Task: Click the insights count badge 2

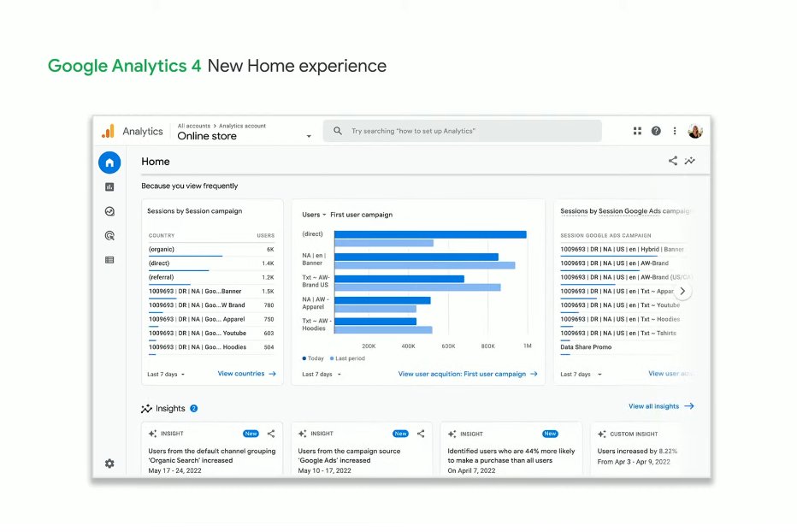Action: pos(193,409)
